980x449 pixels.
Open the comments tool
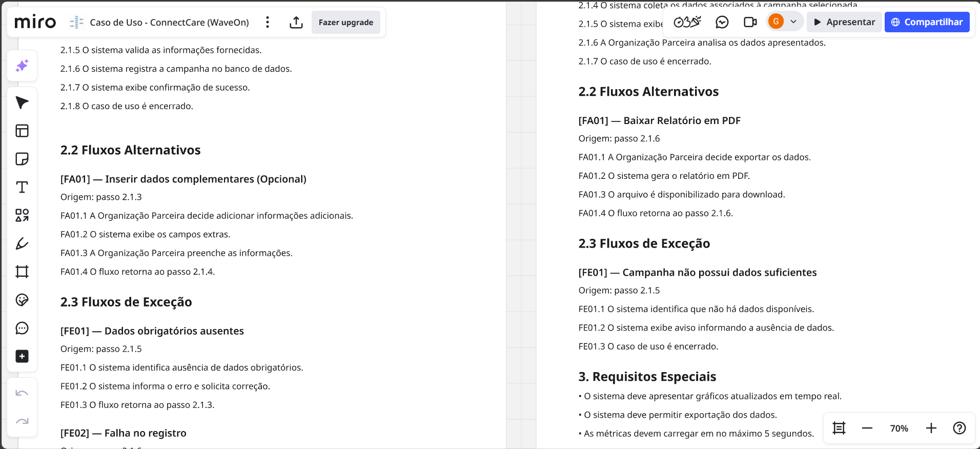coord(22,328)
